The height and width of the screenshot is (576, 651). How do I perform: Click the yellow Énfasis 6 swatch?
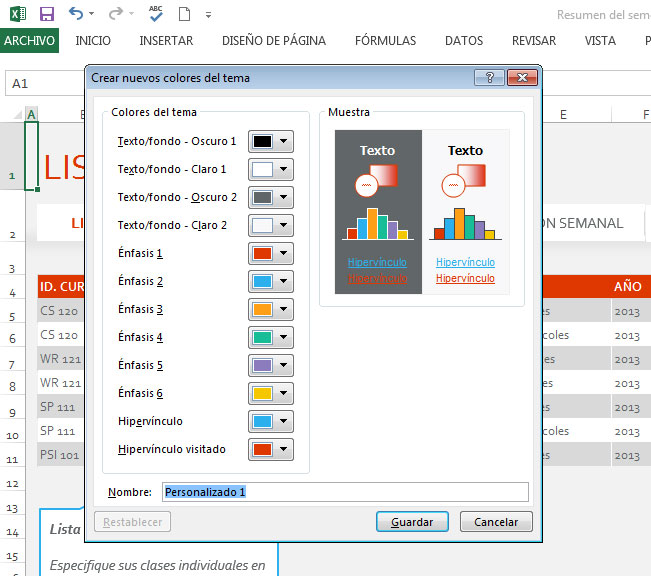tap(262, 393)
